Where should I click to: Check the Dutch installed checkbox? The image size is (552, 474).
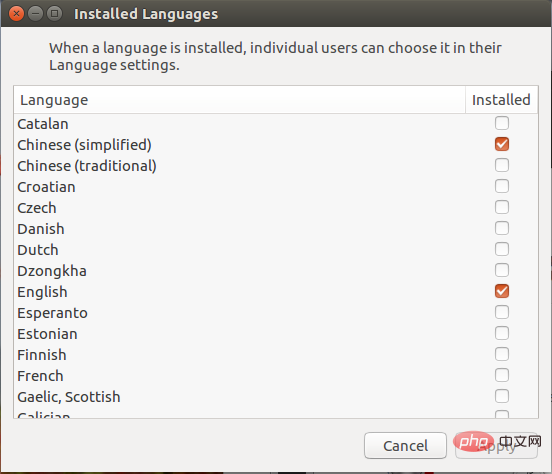(502, 249)
